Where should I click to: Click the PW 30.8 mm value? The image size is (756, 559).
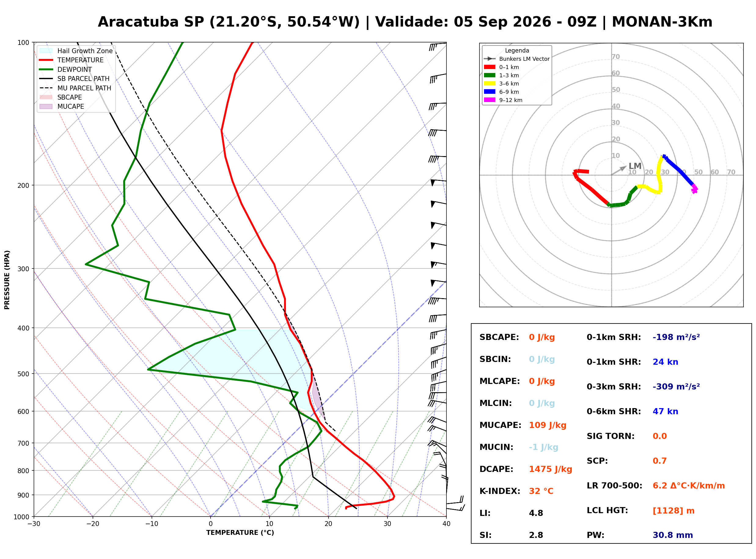click(x=673, y=535)
